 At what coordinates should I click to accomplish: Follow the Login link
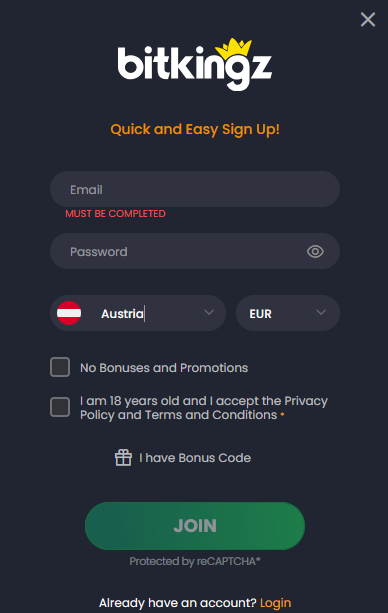275,603
